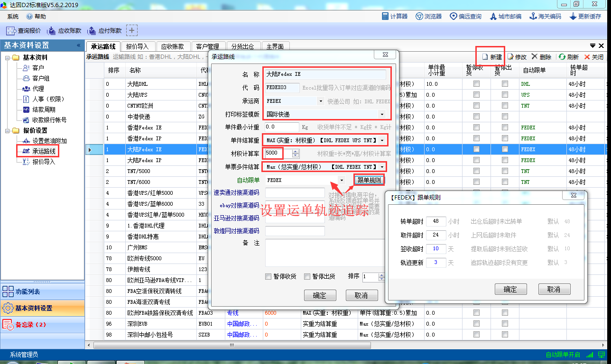Click the 刷新 refresh toolbar icon
This screenshot has width=611, height=364.
click(568, 57)
